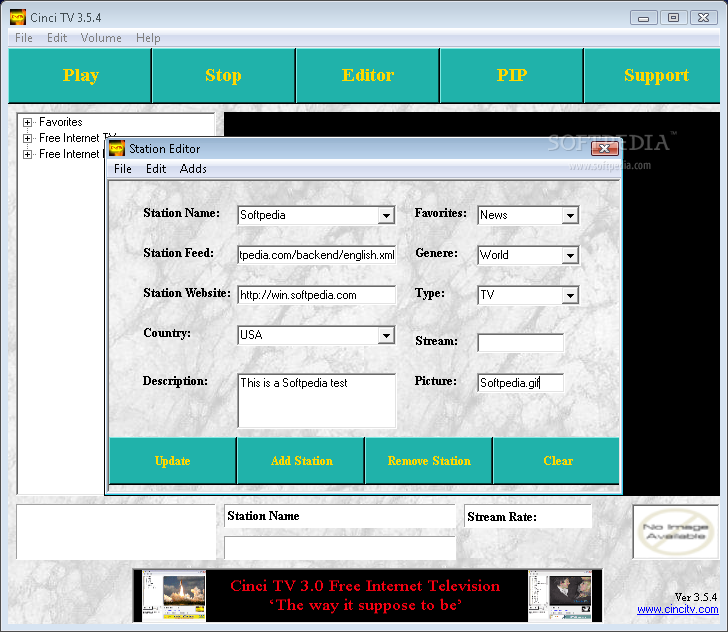Click into the Picture field
728x632 pixels.
click(x=520, y=383)
